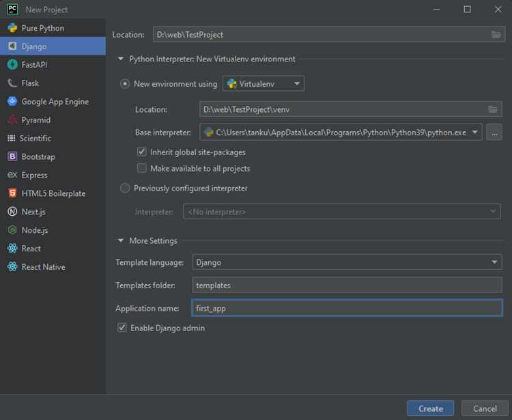Select Pure Python project type
The height and width of the screenshot is (420, 512).
click(53, 28)
